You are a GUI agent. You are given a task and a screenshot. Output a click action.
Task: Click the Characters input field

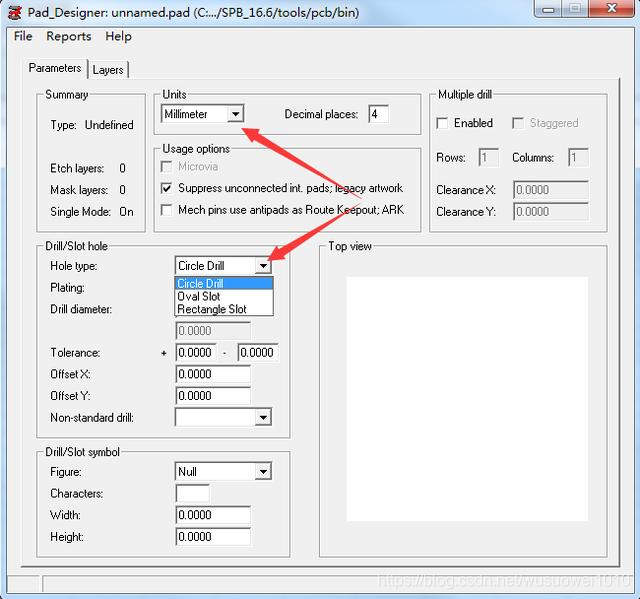[192, 494]
